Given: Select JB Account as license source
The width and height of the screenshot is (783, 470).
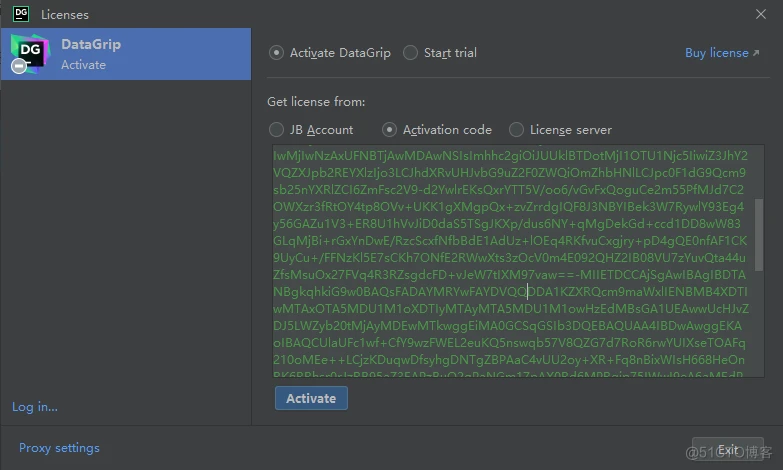Looking at the screenshot, I should point(277,130).
